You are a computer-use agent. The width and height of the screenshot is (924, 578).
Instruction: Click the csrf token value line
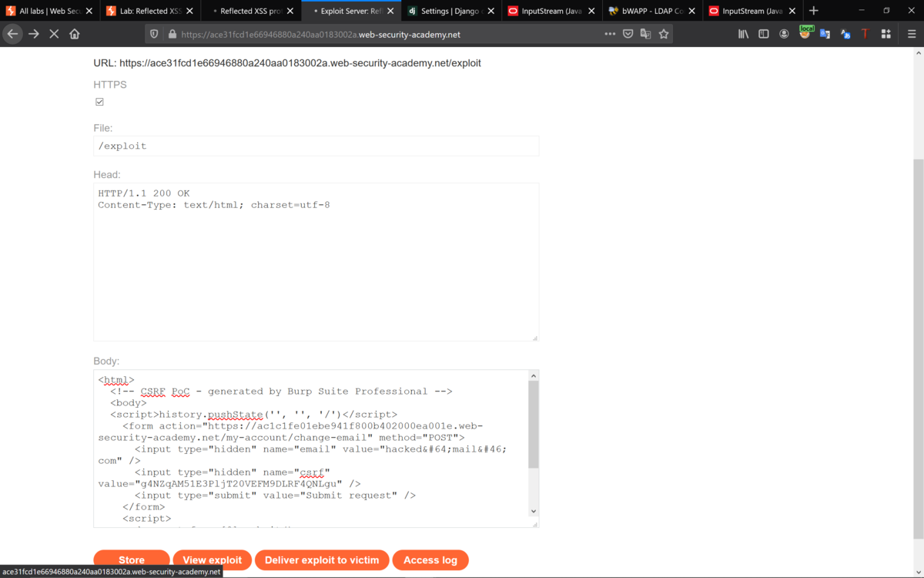point(229,484)
